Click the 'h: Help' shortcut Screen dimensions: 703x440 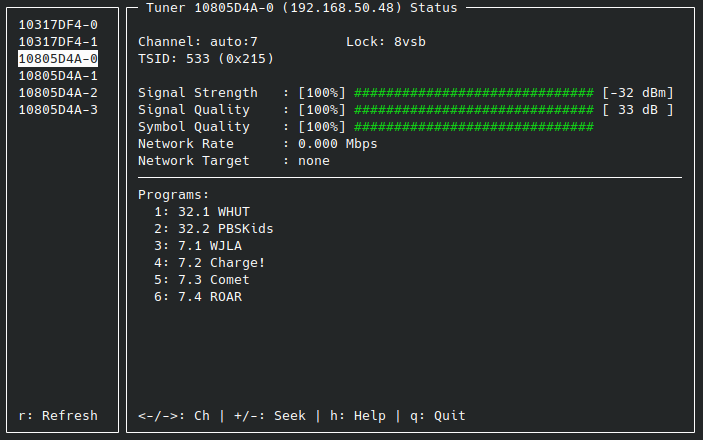(354, 415)
